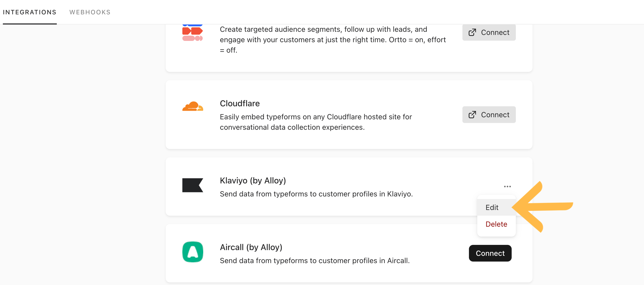Click external-link icon on Cloudflare Connect
The height and width of the screenshot is (285, 644).
(x=472, y=115)
